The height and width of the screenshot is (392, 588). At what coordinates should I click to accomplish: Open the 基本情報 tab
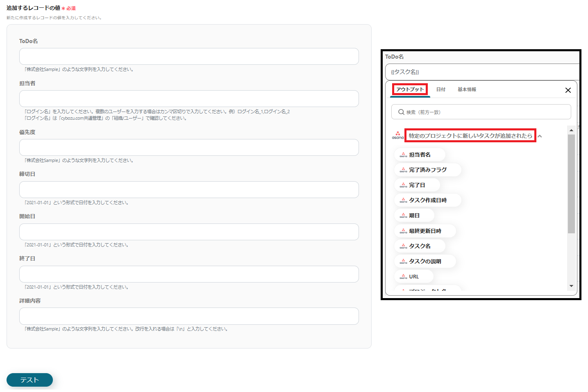tap(467, 89)
